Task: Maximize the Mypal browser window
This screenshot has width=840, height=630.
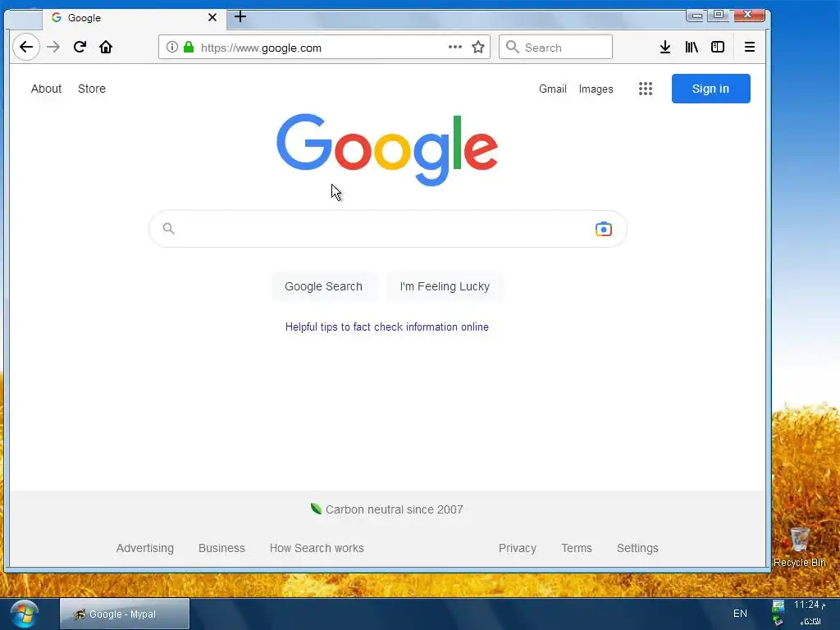Action: (719, 15)
